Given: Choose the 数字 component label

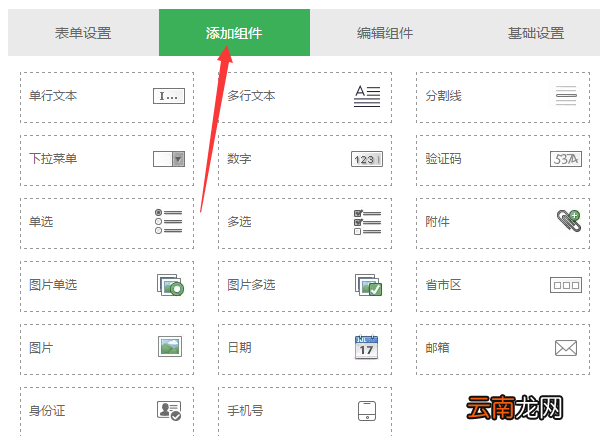Looking at the screenshot, I should pos(240,159).
